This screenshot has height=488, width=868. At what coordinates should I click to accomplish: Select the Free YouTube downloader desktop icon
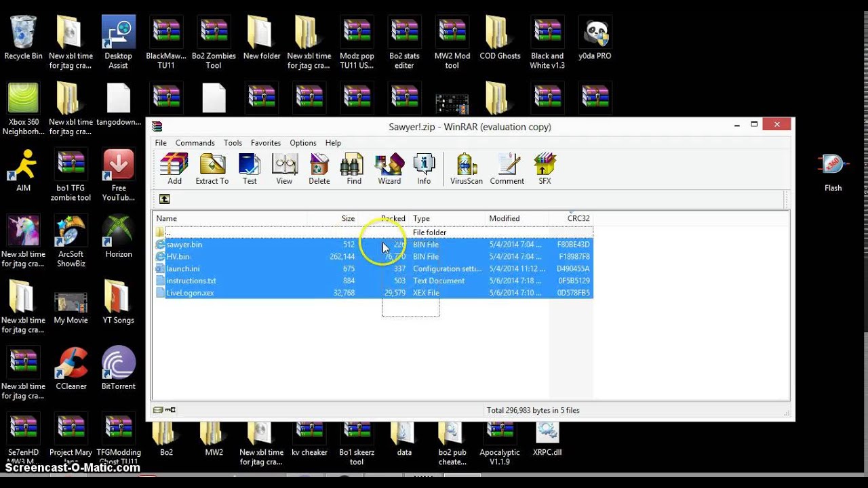[x=118, y=175]
